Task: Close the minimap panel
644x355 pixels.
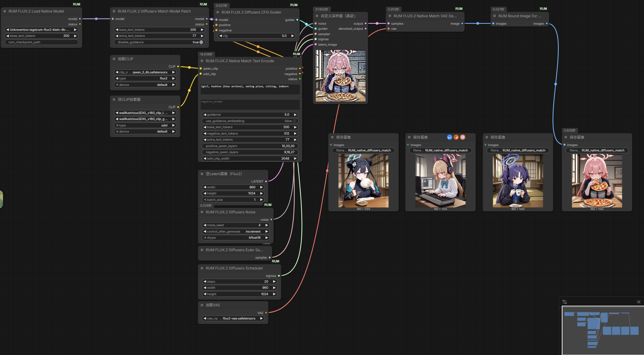Action: pos(639,302)
